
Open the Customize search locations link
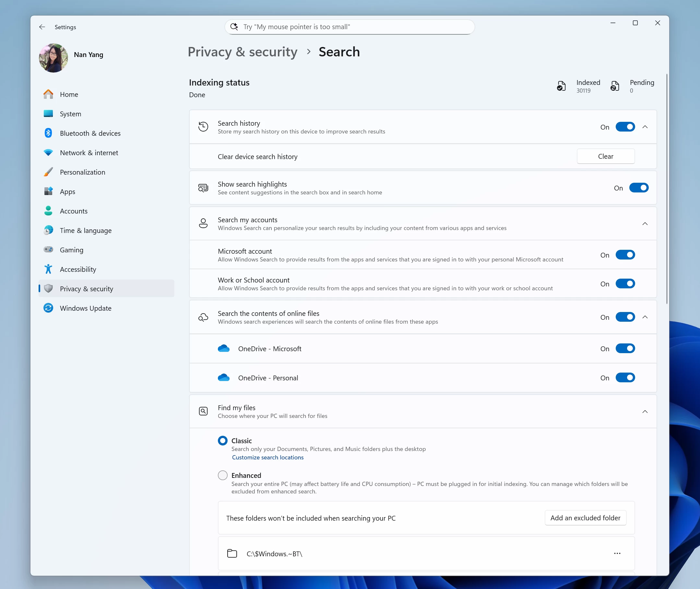pyautogui.click(x=267, y=457)
